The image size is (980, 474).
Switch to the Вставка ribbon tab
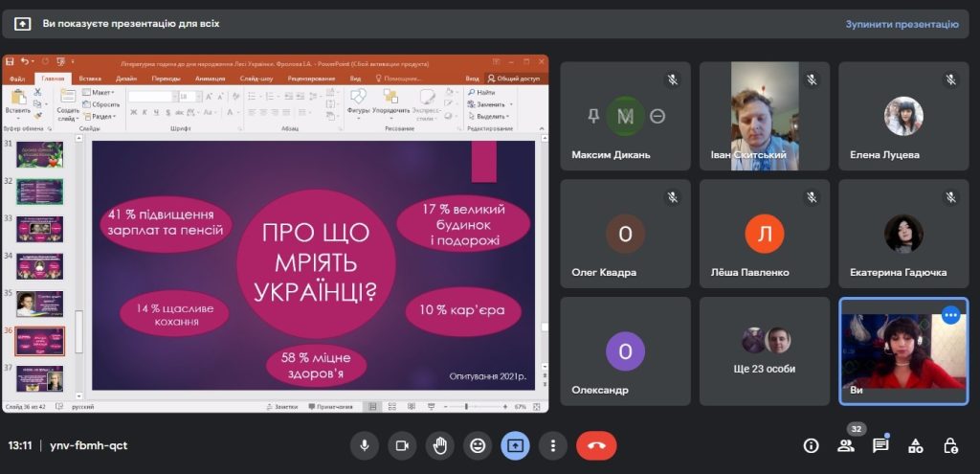pyautogui.click(x=91, y=79)
